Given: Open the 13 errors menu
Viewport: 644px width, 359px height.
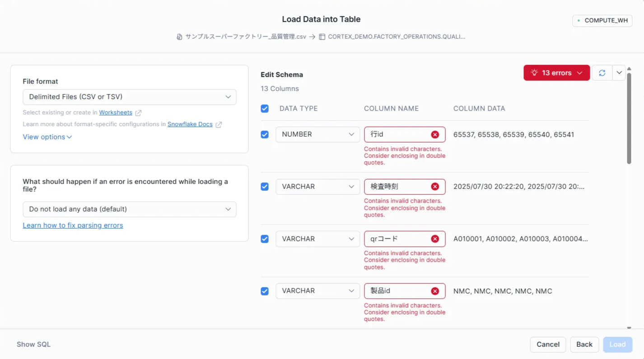Looking at the screenshot, I should pos(556,73).
